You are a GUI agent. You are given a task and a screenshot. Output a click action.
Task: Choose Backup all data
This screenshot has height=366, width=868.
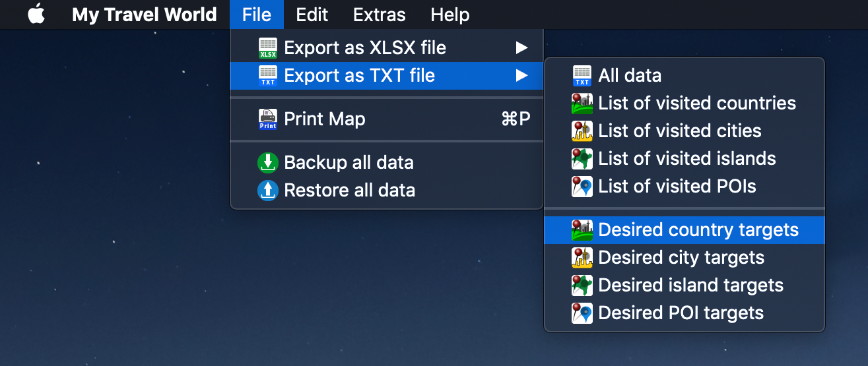point(386,163)
